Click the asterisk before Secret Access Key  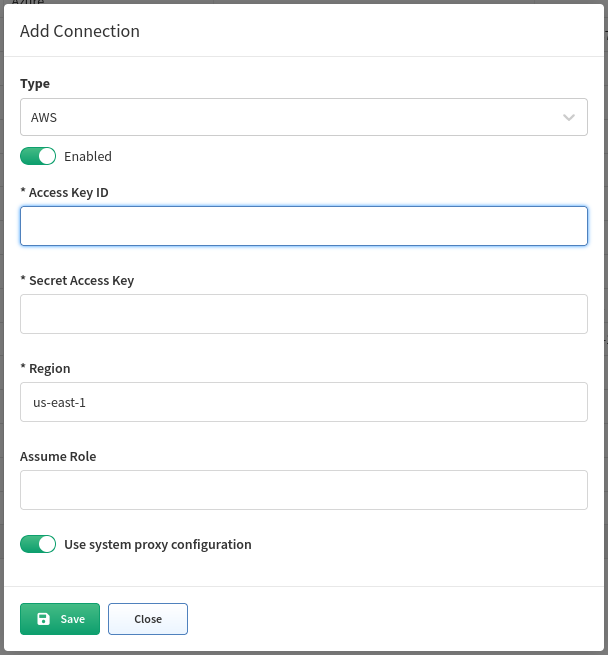click(x=23, y=278)
